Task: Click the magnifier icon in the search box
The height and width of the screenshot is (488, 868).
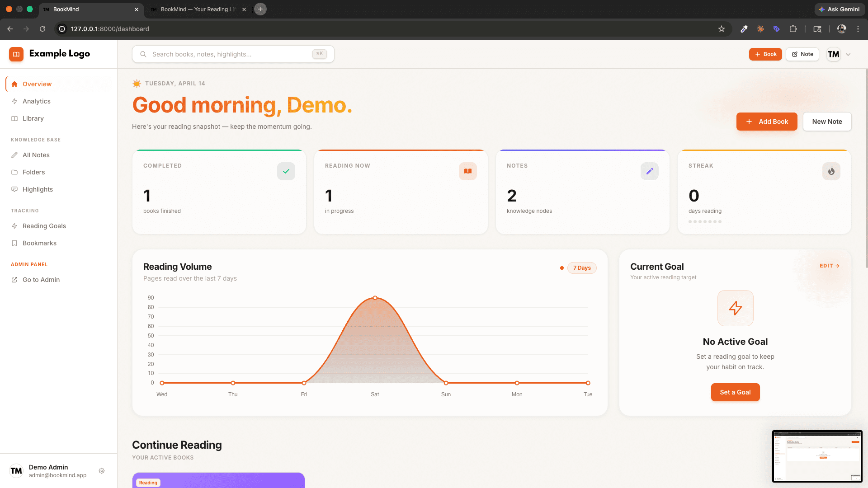Action: (x=143, y=54)
